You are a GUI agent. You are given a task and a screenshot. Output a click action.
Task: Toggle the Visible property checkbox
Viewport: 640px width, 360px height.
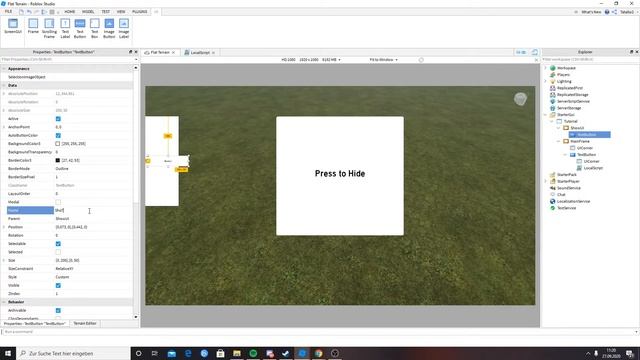coord(58,285)
